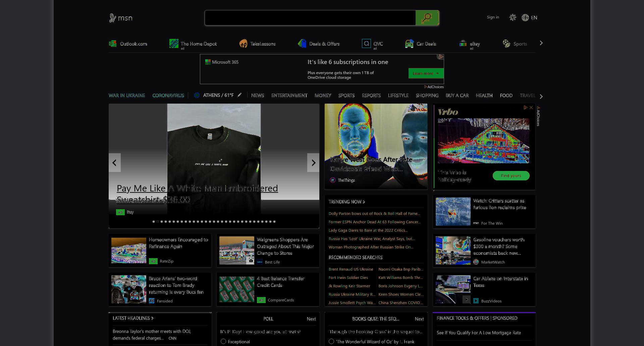The width and height of the screenshot is (644, 346).
Task: Select the last carousel indicator dot
Action: [x=274, y=221]
